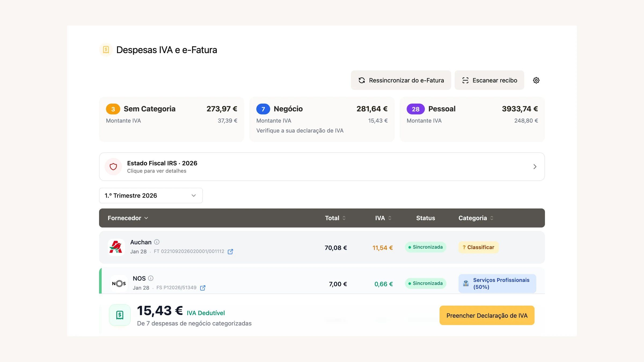Click Auchan IVA amount 11,54 €

click(383, 248)
